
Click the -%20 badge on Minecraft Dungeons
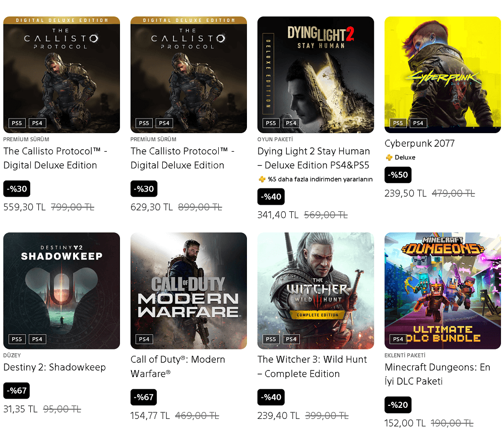[398, 405]
